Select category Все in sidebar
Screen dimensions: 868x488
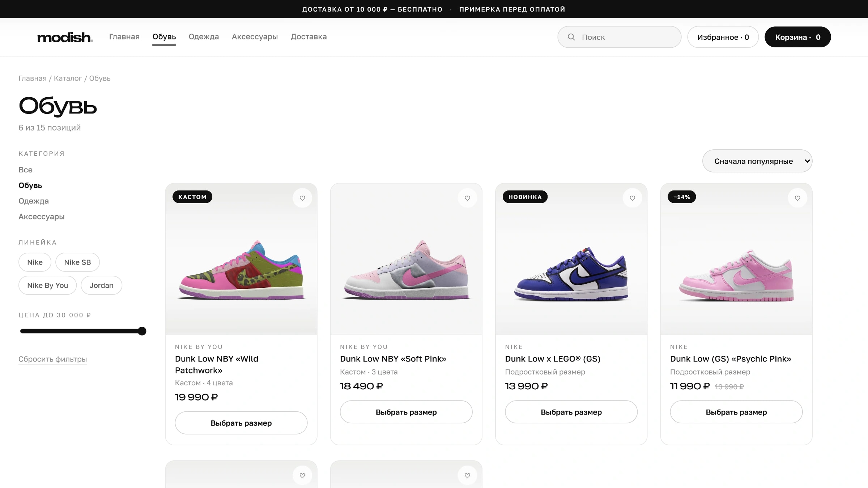[25, 170]
